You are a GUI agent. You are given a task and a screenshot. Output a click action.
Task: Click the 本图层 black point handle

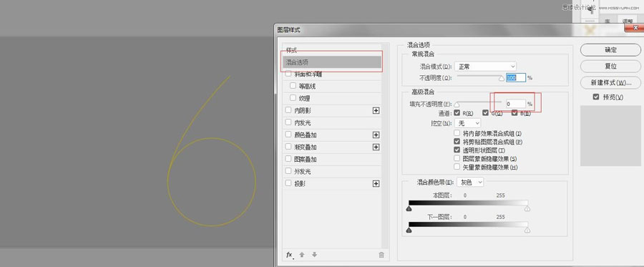409,209
